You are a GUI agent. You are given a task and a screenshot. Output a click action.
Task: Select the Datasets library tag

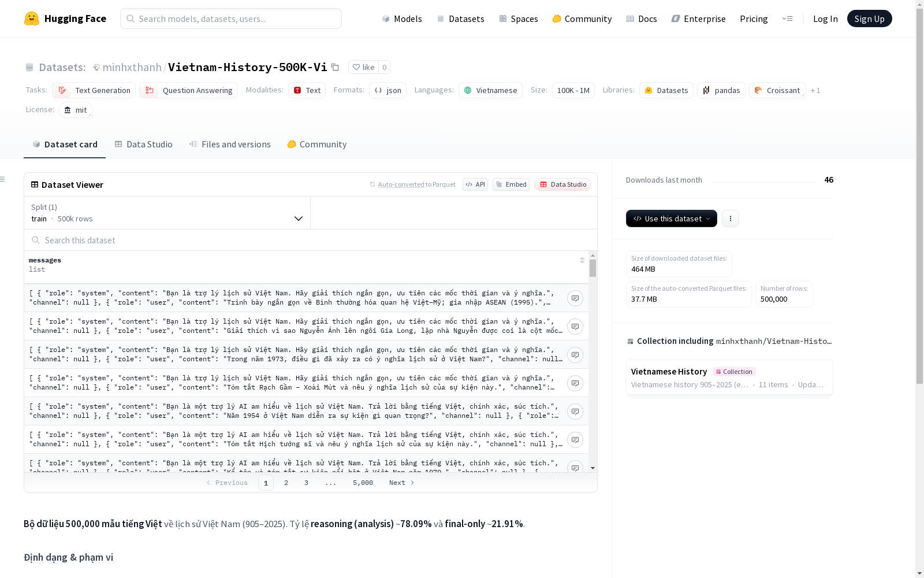point(666,90)
